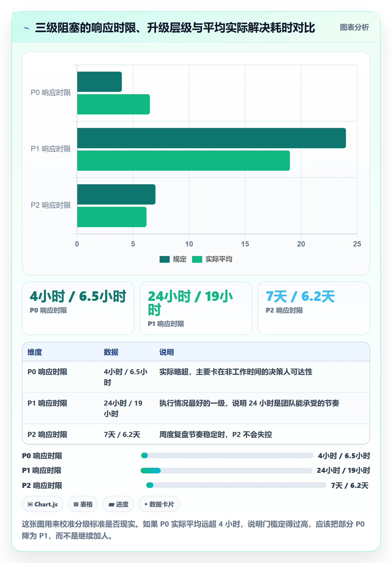Open the 7天 / 6.2天 data card

click(314, 308)
